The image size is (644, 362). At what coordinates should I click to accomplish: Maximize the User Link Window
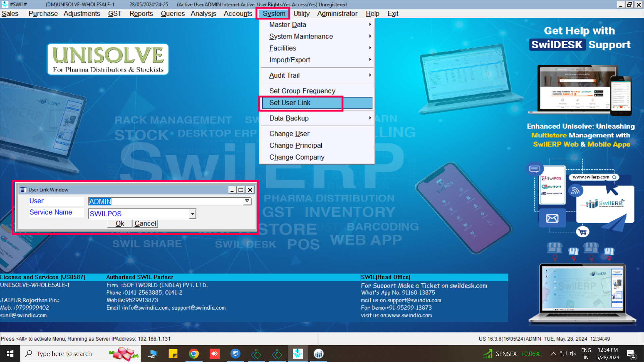coord(241,190)
